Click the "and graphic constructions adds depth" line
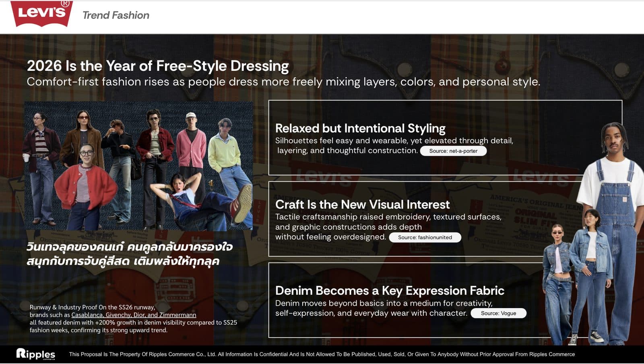Viewport: 644px width, 364px height. [x=349, y=227]
